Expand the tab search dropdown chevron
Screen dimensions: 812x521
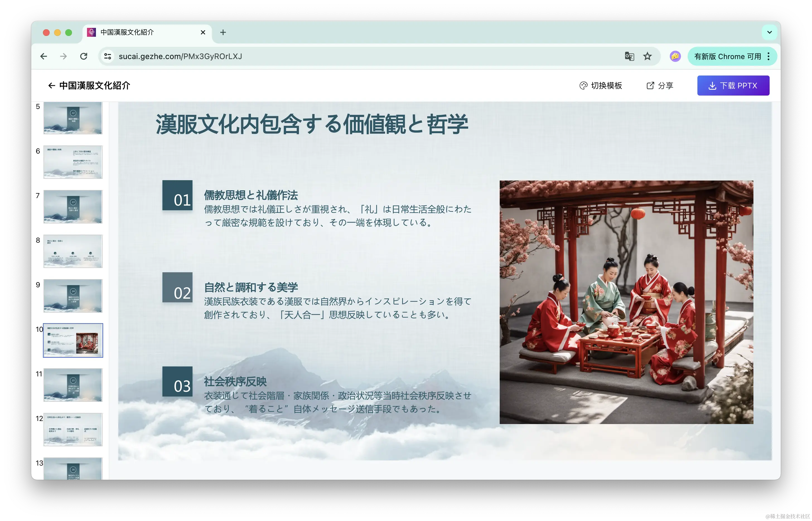(x=769, y=33)
